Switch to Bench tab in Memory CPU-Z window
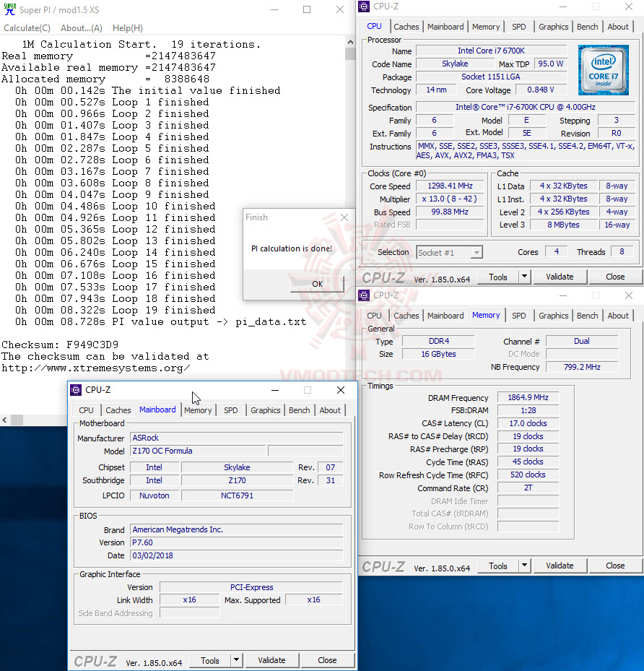Viewport: 644px width, 671px height. (x=587, y=316)
